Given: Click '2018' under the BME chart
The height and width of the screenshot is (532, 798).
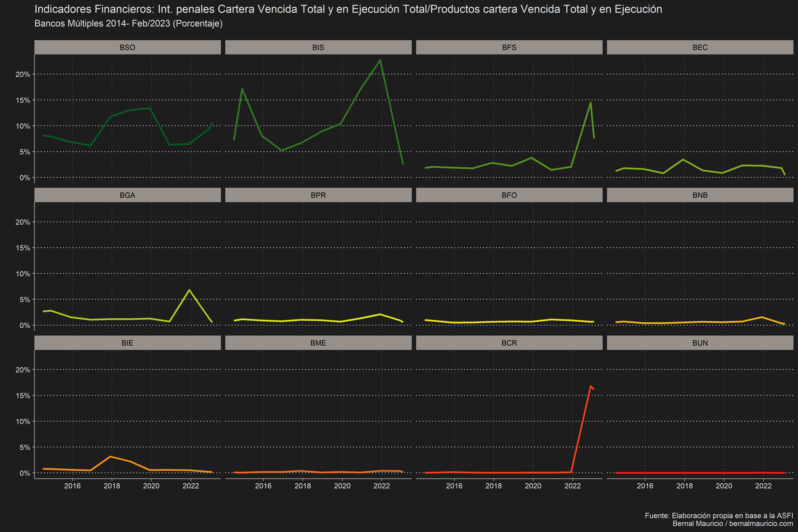Looking at the screenshot, I should (x=303, y=486).
